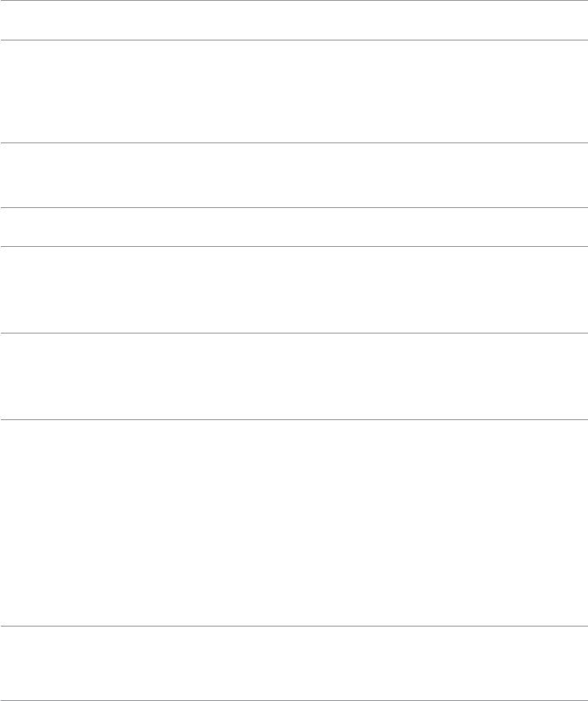588x701 pixels.
Task: Select the narrow blank row at the top
Action: (294, 20)
